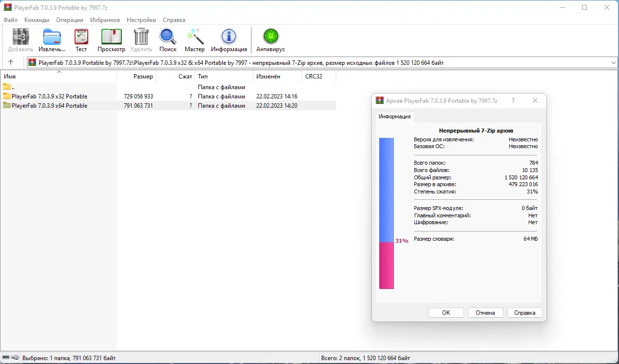Open the Find (Поиск) magnifier tool
619x364 pixels.
(x=168, y=37)
